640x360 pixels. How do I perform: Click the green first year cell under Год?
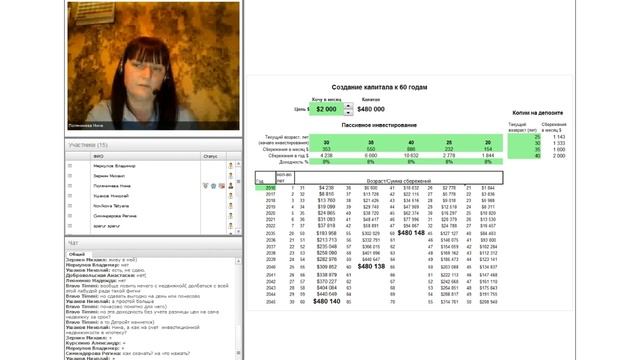(266, 188)
